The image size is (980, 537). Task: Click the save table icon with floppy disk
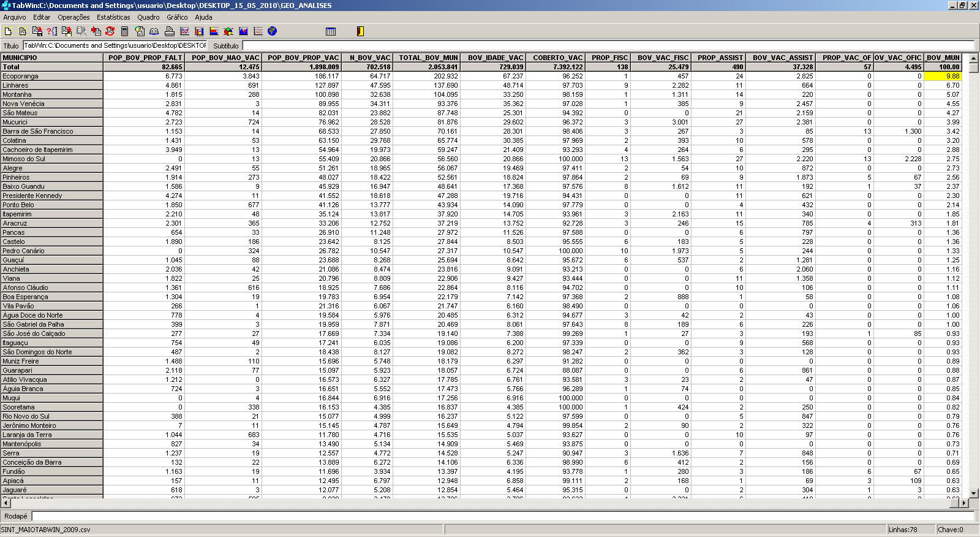point(37,31)
